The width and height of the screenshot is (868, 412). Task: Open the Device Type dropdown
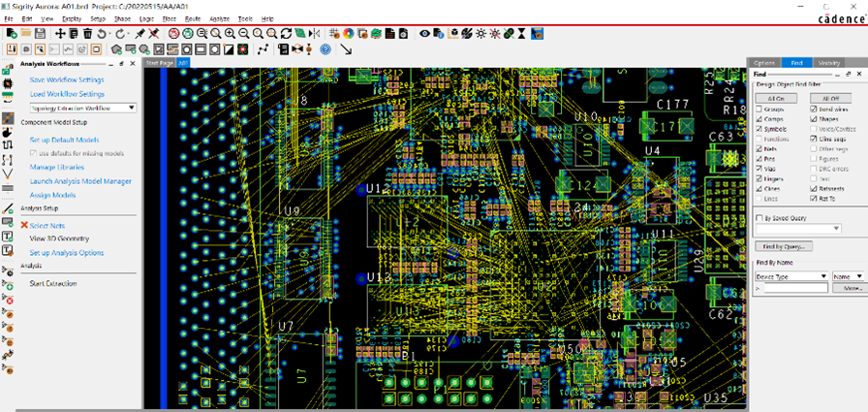tap(791, 275)
